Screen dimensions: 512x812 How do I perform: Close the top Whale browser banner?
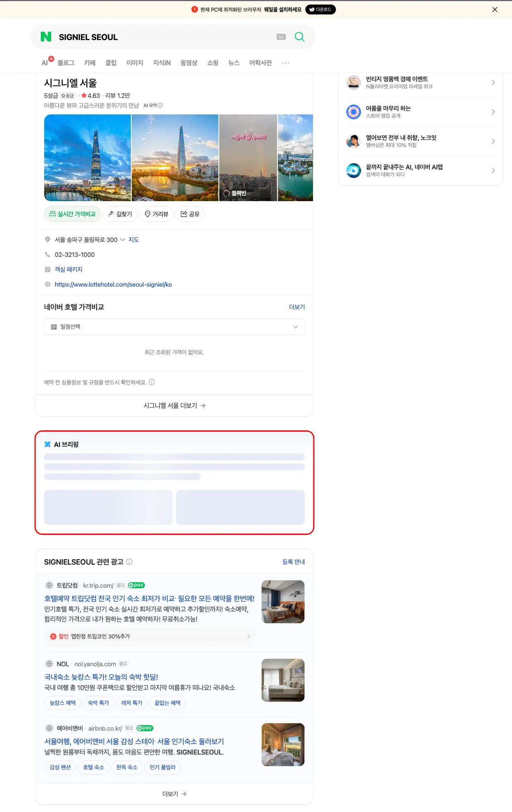coord(495,9)
